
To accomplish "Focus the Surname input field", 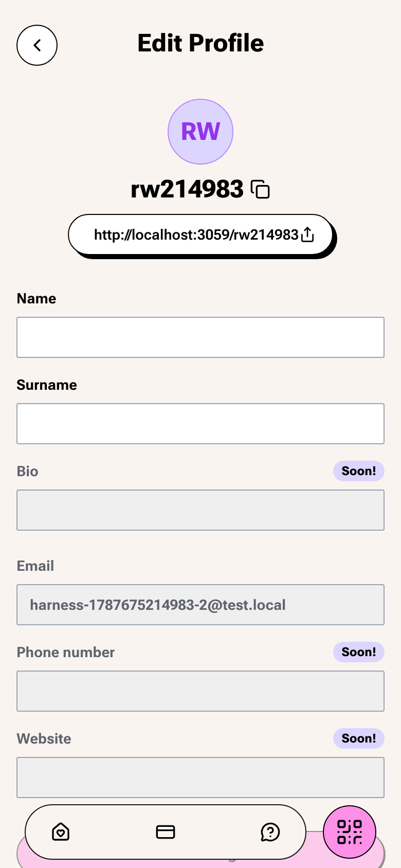I will click(200, 424).
